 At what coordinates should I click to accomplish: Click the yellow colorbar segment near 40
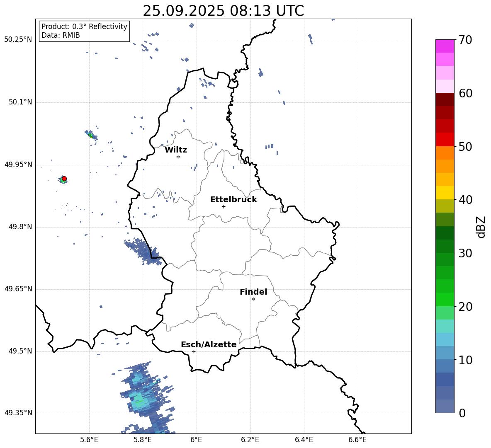445,193
